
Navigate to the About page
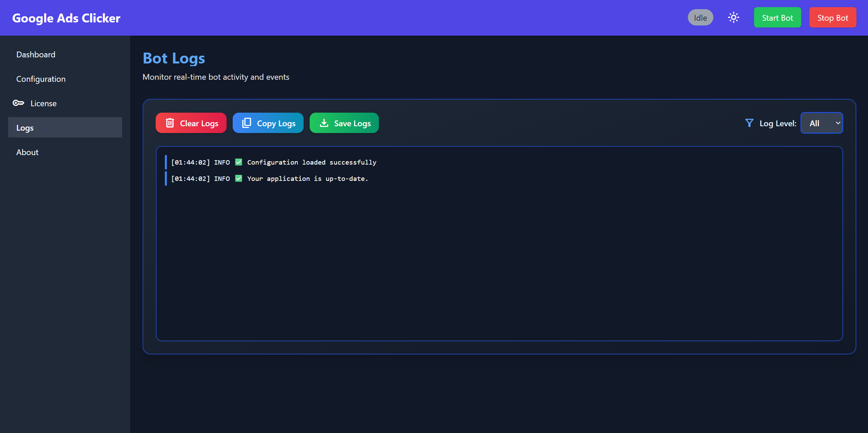tap(27, 152)
